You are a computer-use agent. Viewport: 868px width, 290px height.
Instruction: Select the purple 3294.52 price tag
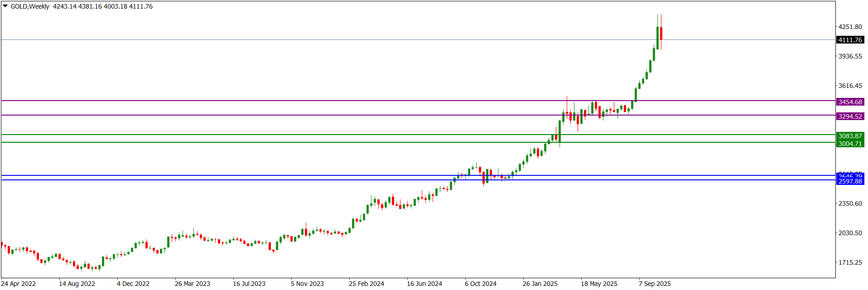point(850,116)
